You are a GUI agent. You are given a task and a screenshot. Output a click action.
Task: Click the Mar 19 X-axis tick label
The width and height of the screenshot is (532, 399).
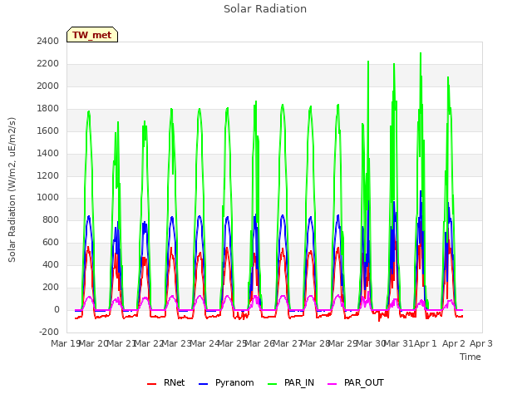click(x=65, y=343)
